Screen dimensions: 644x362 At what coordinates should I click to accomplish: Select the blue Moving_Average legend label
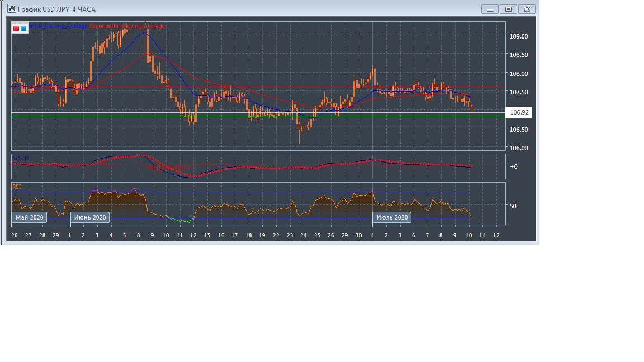coord(58,26)
